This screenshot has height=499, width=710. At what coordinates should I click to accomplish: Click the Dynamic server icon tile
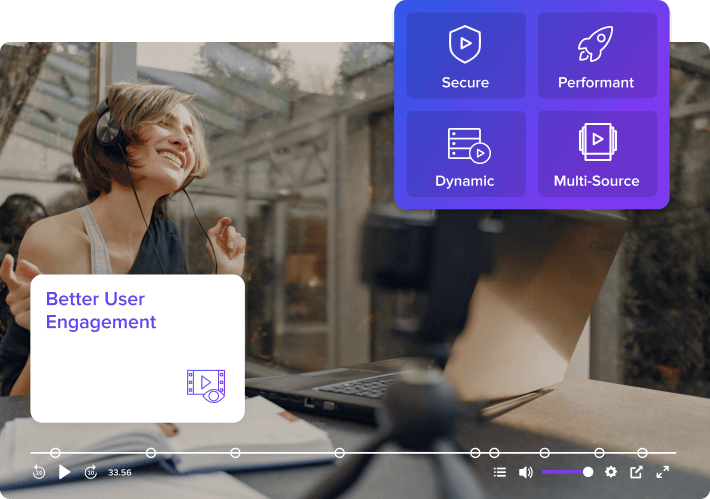pos(466,154)
